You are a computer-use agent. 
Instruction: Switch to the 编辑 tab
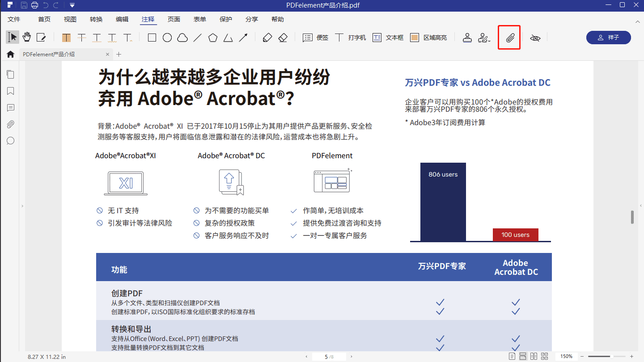click(122, 19)
